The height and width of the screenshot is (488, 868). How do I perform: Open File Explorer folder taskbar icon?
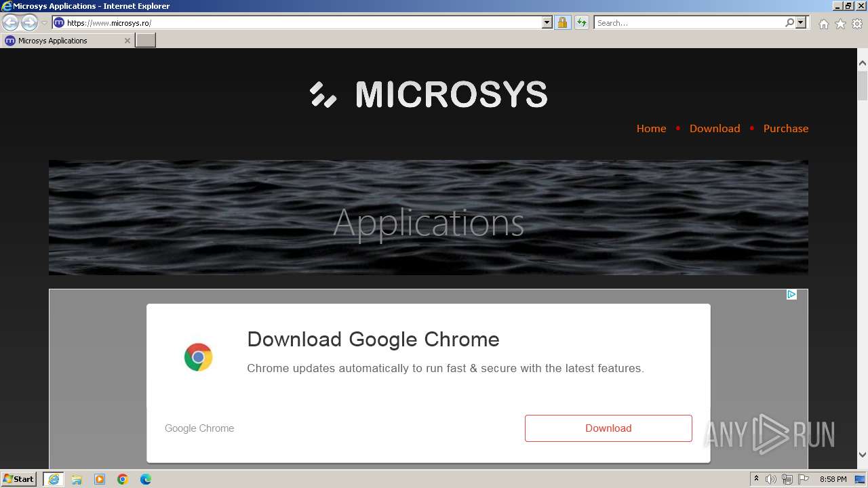(x=77, y=479)
